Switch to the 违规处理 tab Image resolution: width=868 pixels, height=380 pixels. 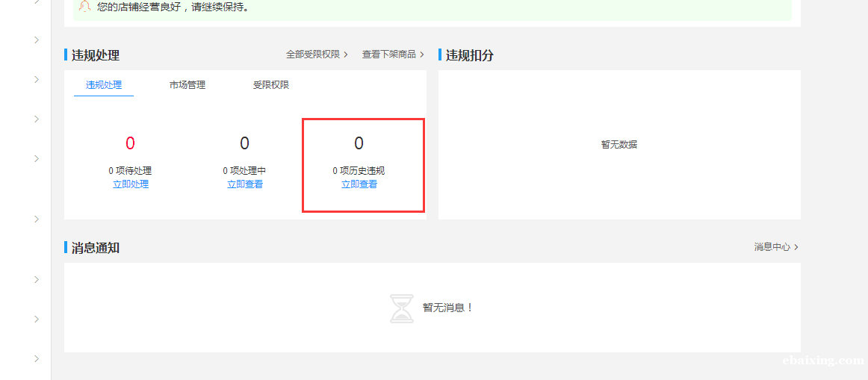pos(104,85)
